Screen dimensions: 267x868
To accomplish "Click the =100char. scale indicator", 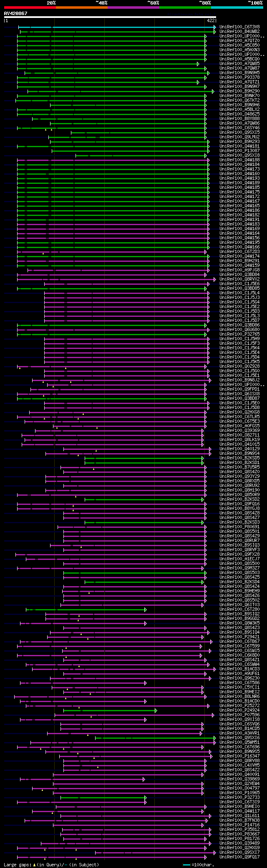I will tap(199, 865).
